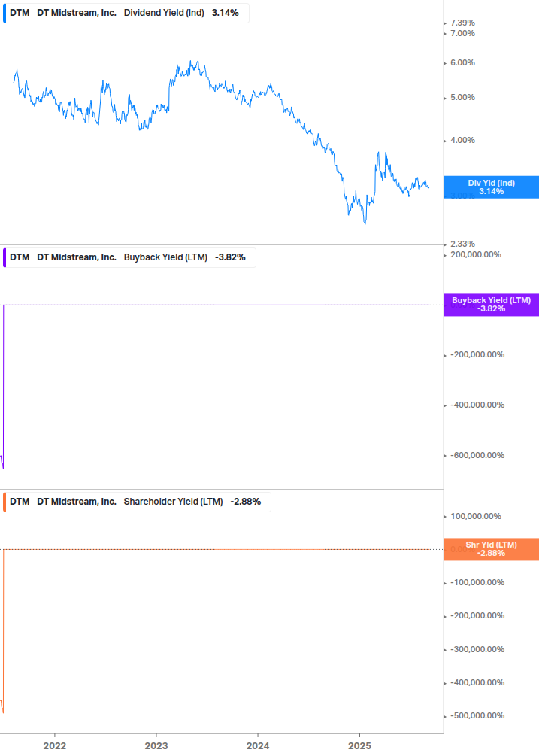Image resolution: width=539 pixels, height=756 pixels.
Task: Click the 200,000.00% axis value in buyback pane
Action: click(475, 254)
